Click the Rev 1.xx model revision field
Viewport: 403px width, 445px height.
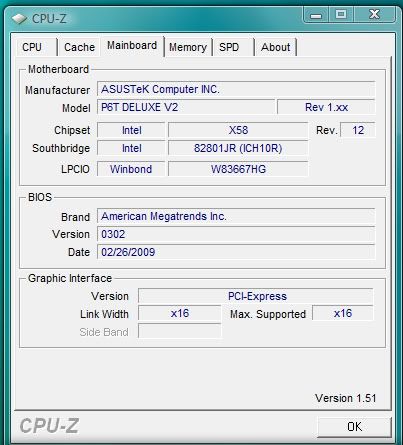point(326,107)
